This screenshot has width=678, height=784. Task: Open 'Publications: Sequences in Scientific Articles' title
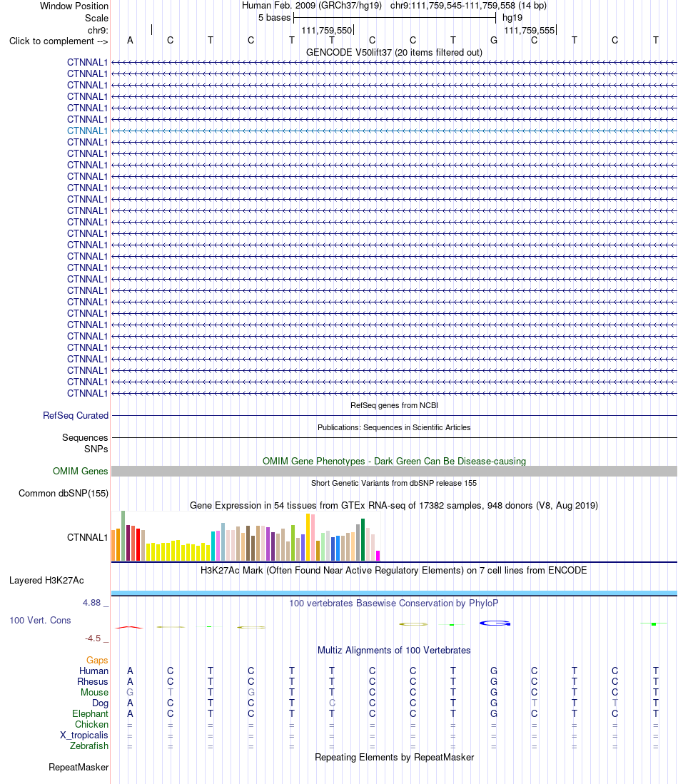394,427
